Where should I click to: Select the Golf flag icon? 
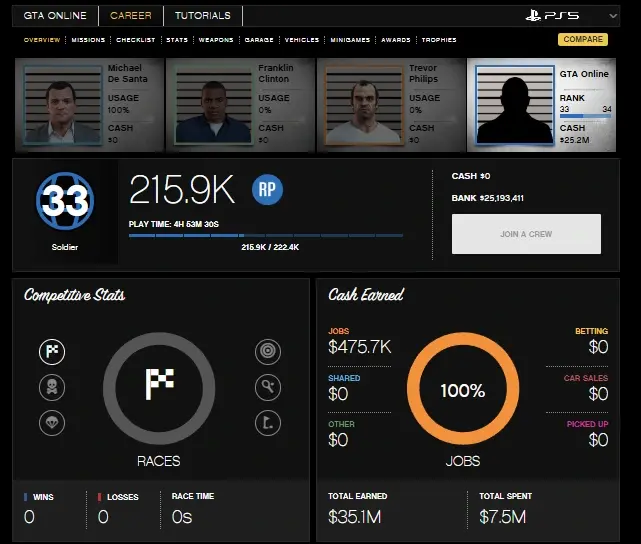tap(265, 422)
